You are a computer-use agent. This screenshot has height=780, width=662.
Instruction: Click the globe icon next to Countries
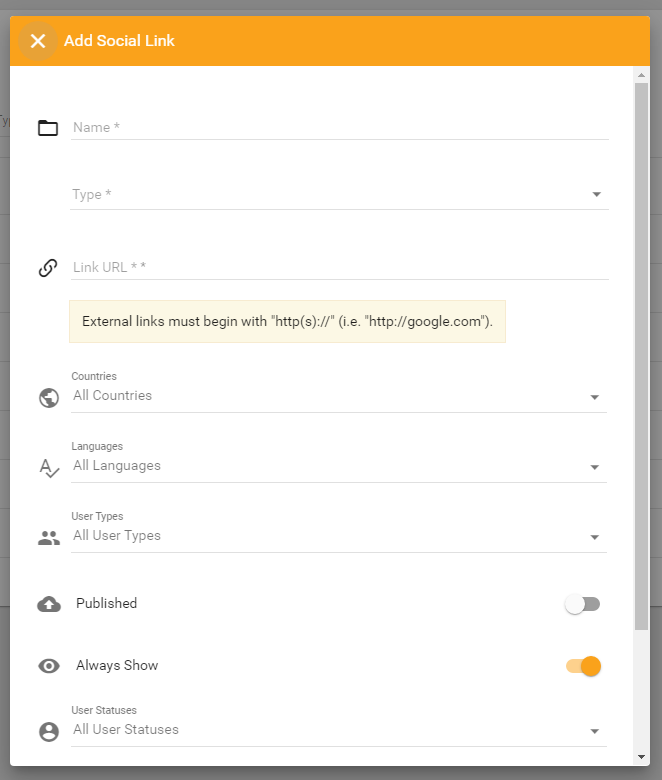tap(48, 398)
